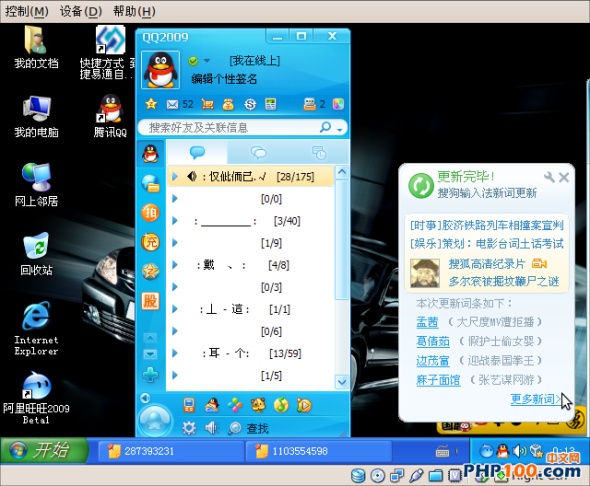
Task: Open the QQ system settings gear icon
Action: click(189, 428)
